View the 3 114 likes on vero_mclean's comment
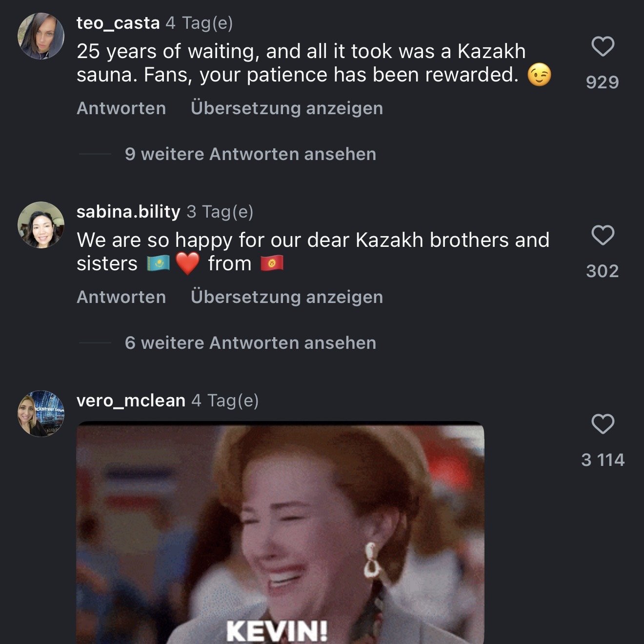The height and width of the screenshot is (644, 644). [603, 460]
